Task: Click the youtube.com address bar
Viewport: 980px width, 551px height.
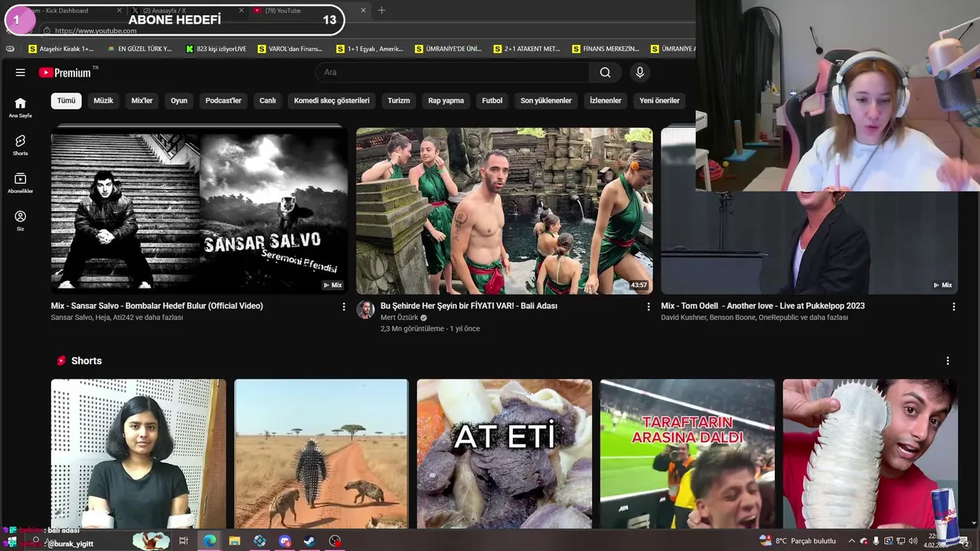Action: tap(191, 31)
